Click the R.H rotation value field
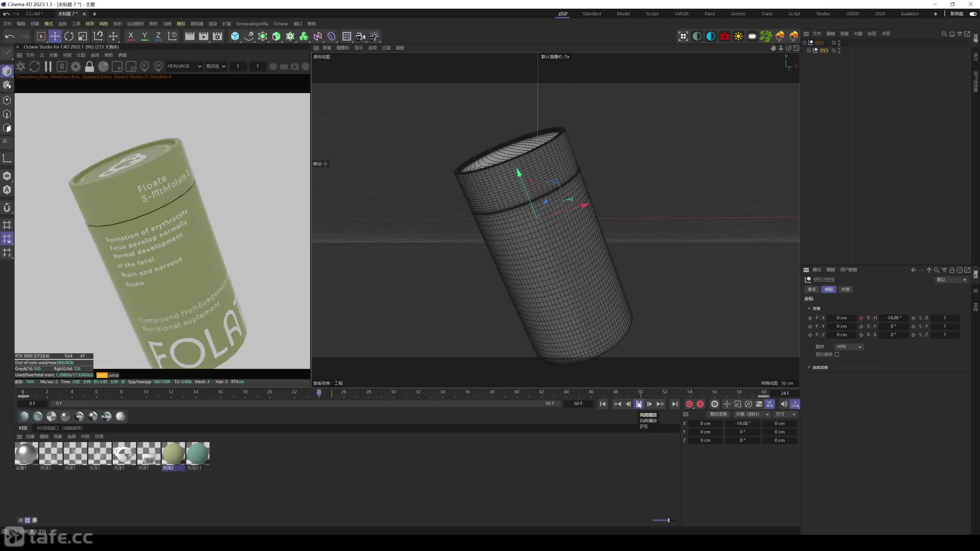The width and height of the screenshot is (980, 551). tap(893, 318)
